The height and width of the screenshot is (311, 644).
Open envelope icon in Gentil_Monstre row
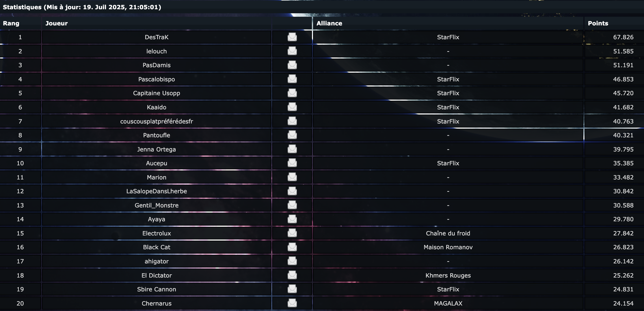pyautogui.click(x=292, y=205)
